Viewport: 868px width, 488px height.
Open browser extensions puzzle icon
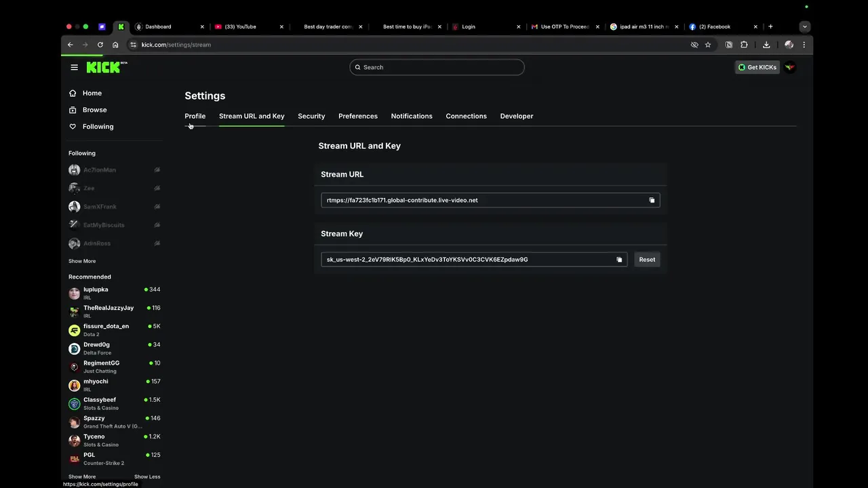[744, 45]
